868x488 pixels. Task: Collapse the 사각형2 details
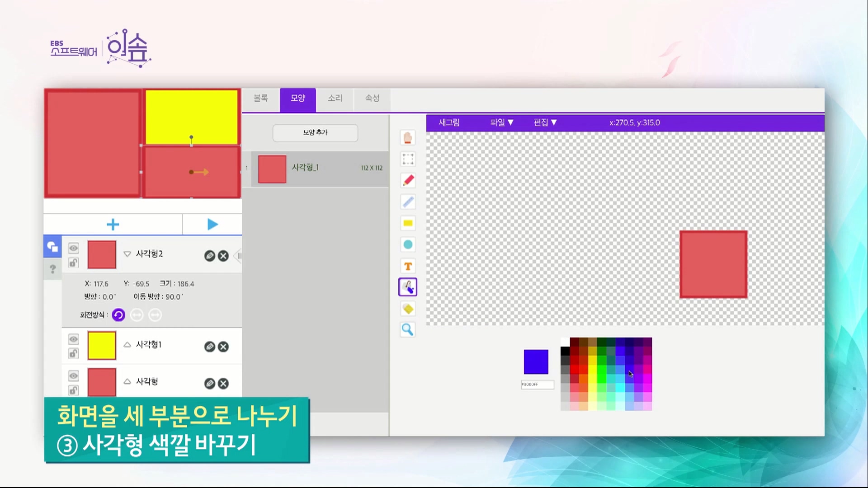tap(127, 254)
